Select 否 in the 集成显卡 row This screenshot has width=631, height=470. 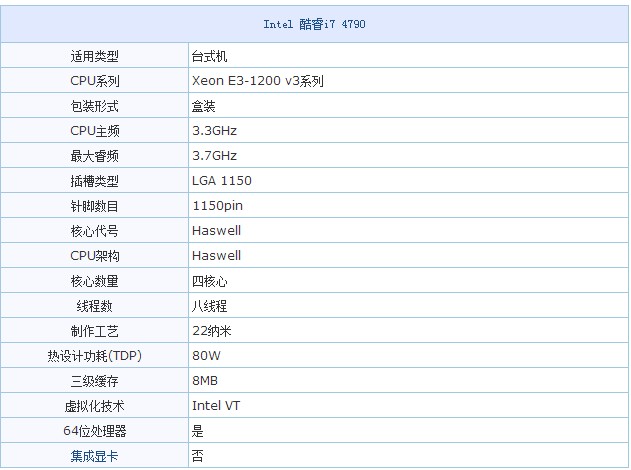click(198, 456)
